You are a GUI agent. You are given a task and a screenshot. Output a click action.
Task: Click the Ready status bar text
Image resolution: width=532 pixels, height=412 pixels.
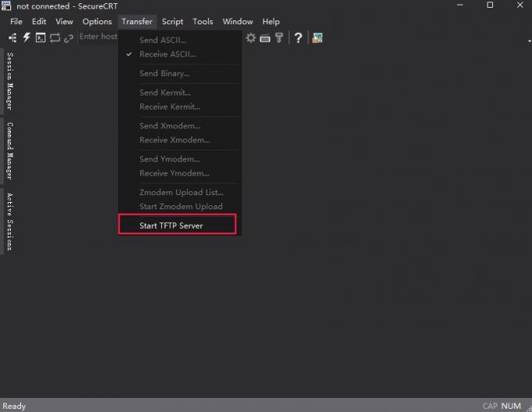(14, 406)
